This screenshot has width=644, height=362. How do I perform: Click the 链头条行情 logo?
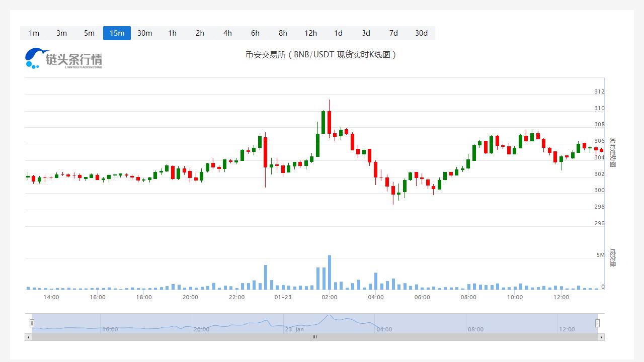tap(64, 58)
